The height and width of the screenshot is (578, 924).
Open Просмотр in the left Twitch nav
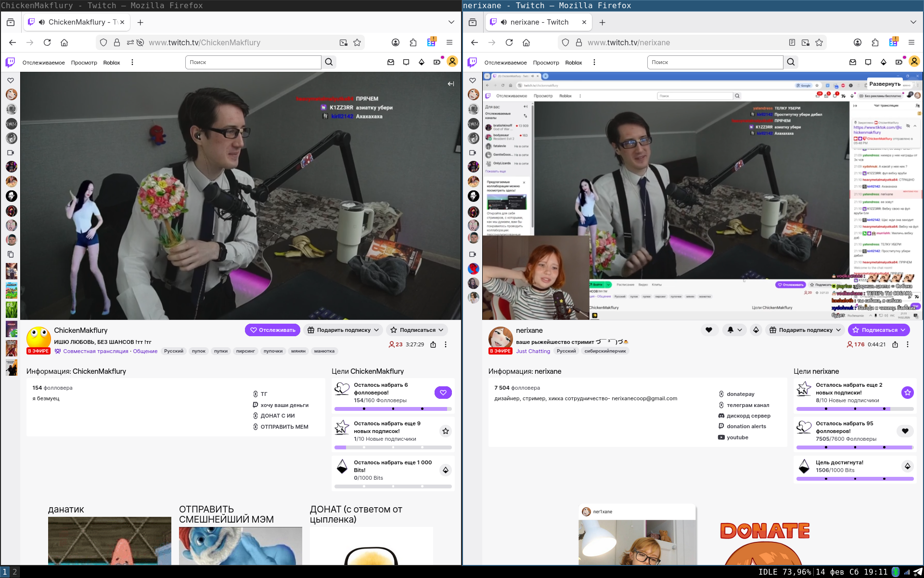(84, 63)
